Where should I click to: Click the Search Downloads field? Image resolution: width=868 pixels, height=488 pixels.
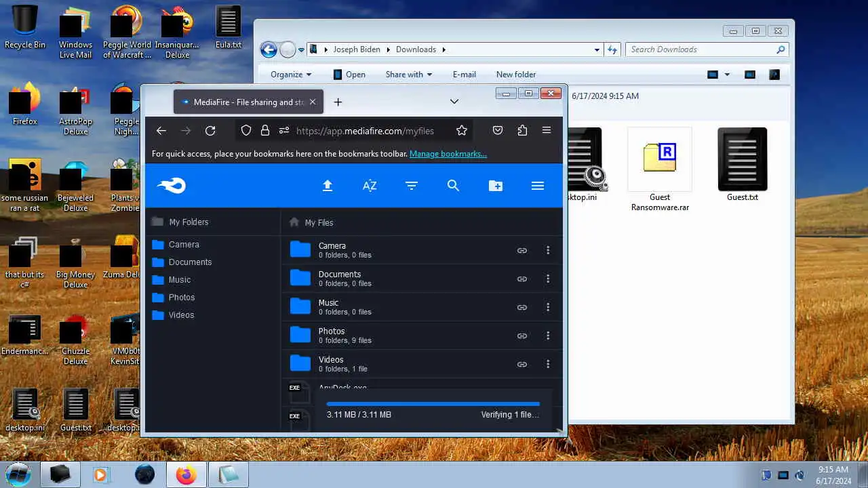tap(707, 49)
